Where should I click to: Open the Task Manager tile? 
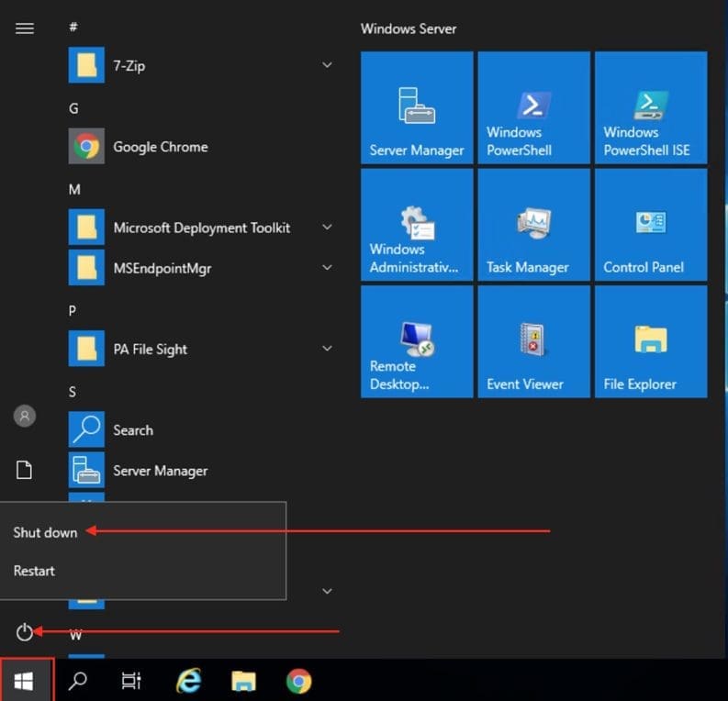(x=533, y=225)
